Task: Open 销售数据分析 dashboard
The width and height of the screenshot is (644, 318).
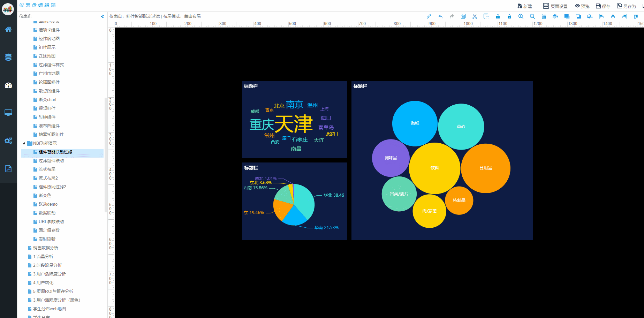Action: coord(45,248)
